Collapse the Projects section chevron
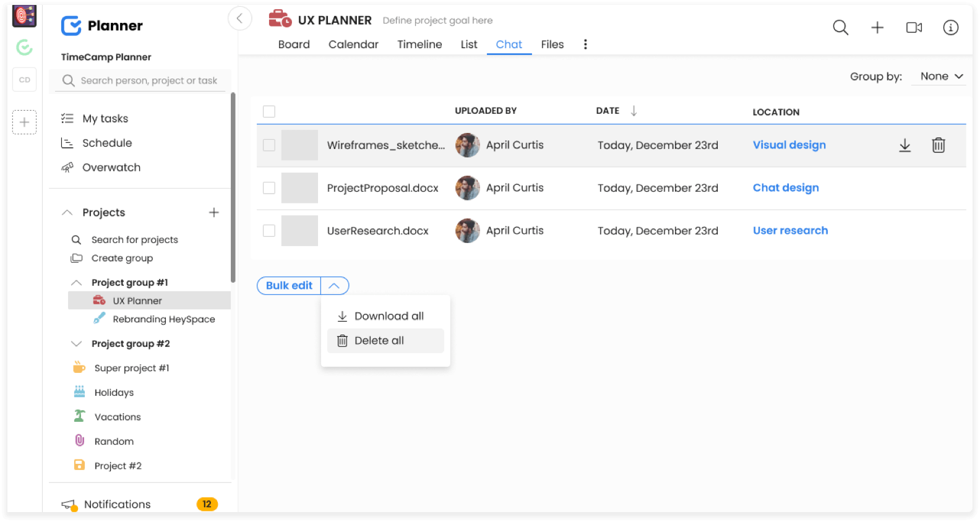The image size is (980, 522). pos(67,212)
